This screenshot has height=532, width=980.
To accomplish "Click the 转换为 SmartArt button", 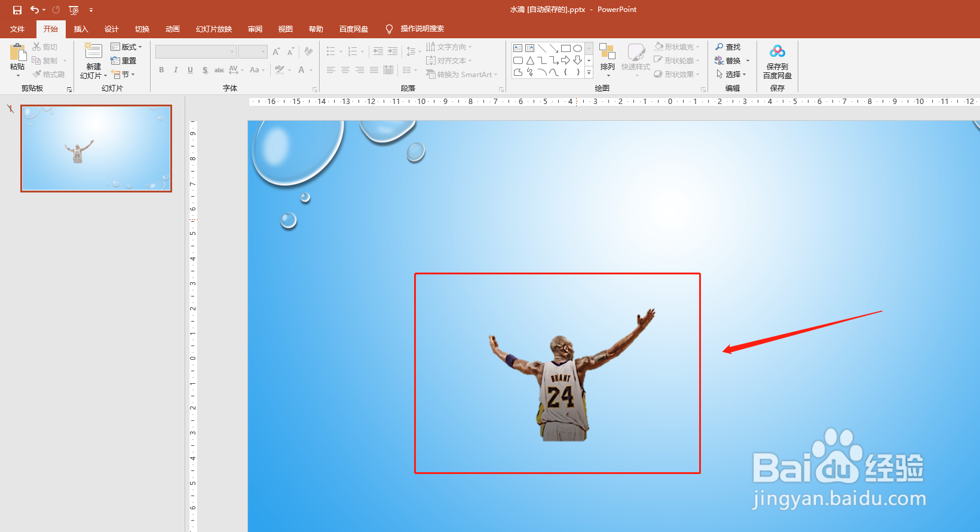I will coord(461,74).
